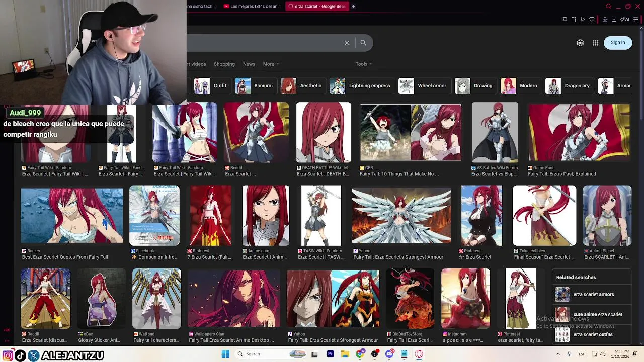Switch to the Shopping results tab
The width and height of the screenshot is (644, 362).
pyautogui.click(x=224, y=64)
